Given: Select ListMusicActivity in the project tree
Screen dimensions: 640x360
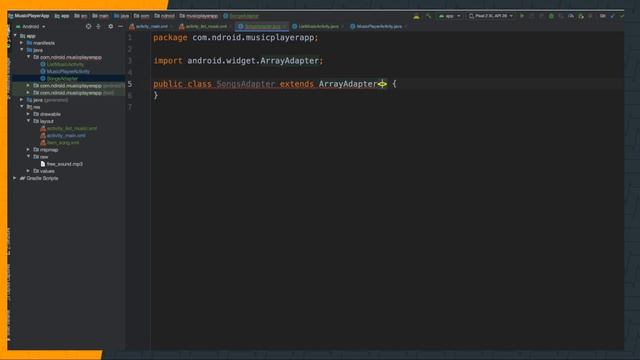Looking at the screenshot, I should pos(65,64).
